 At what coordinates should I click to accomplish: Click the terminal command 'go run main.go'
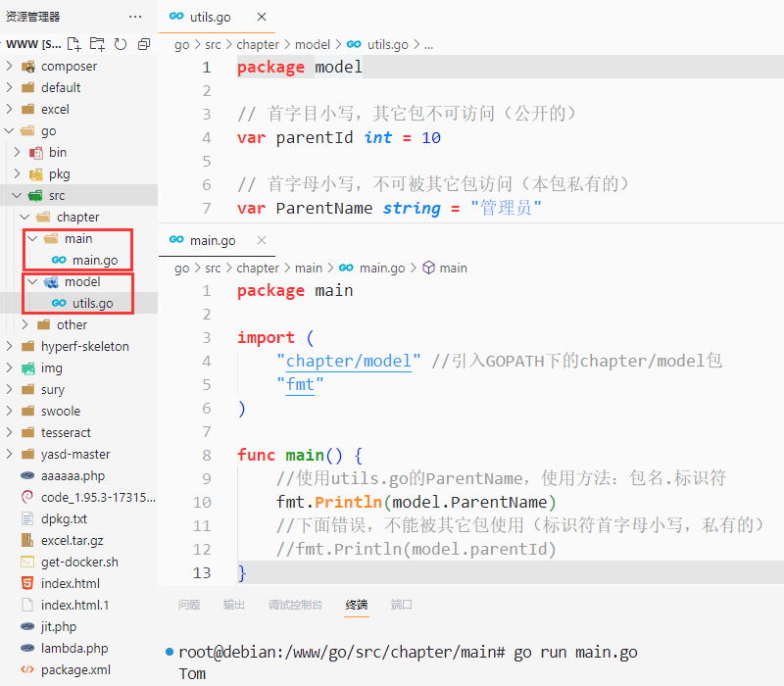575,652
